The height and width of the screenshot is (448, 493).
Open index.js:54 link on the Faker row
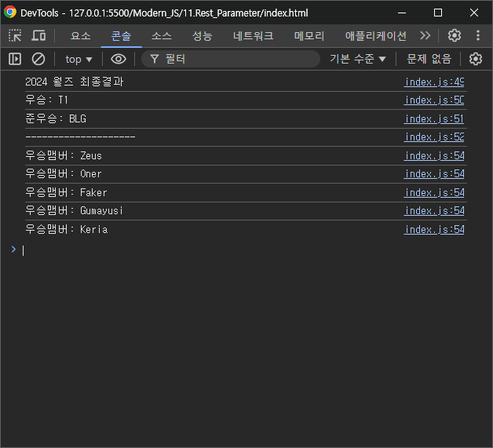434,192
